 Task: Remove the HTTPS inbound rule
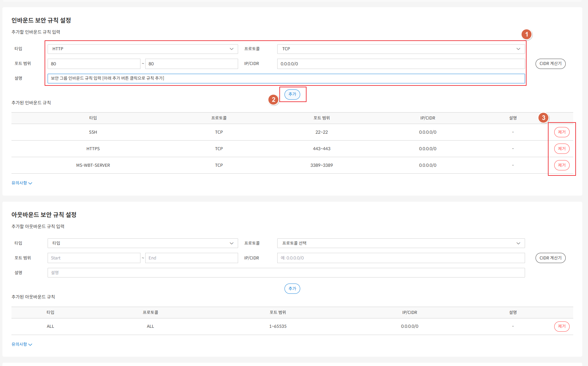point(561,149)
